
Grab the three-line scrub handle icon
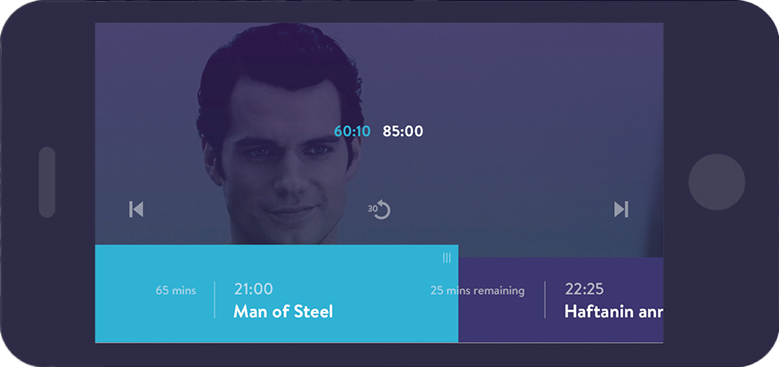click(447, 257)
